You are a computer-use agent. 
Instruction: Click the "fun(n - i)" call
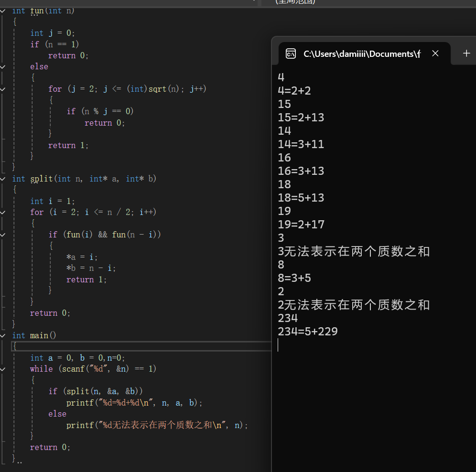click(134, 235)
